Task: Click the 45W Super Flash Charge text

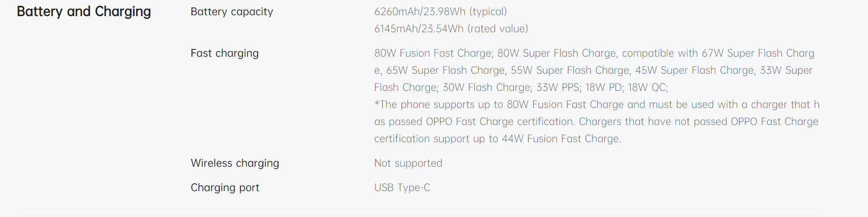Action: point(695,70)
